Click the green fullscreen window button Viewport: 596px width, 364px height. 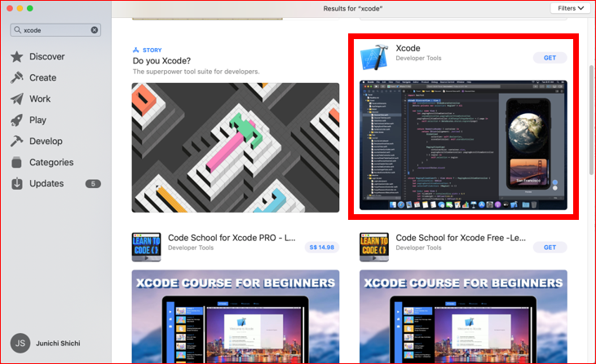pyautogui.click(x=30, y=8)
